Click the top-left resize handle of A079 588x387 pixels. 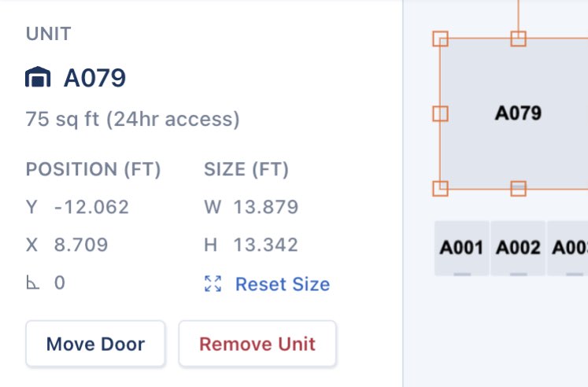pos(440,38)
